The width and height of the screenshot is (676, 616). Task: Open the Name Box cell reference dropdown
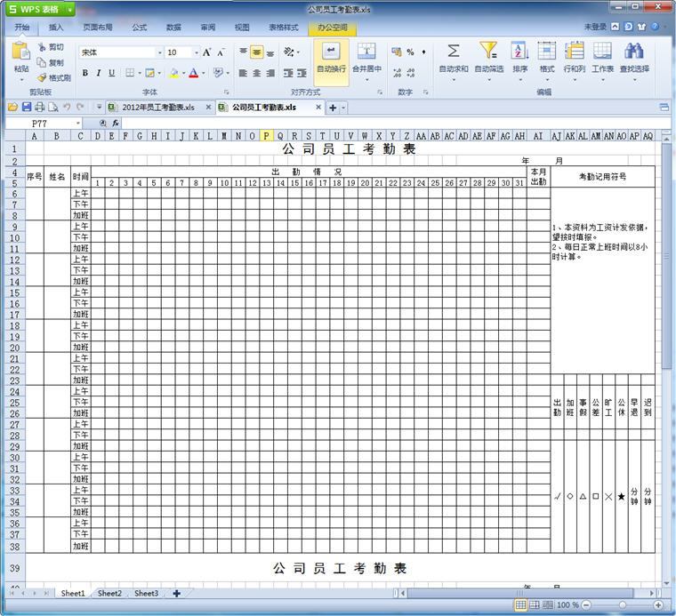pyautogui.click(x=78, y=123)
